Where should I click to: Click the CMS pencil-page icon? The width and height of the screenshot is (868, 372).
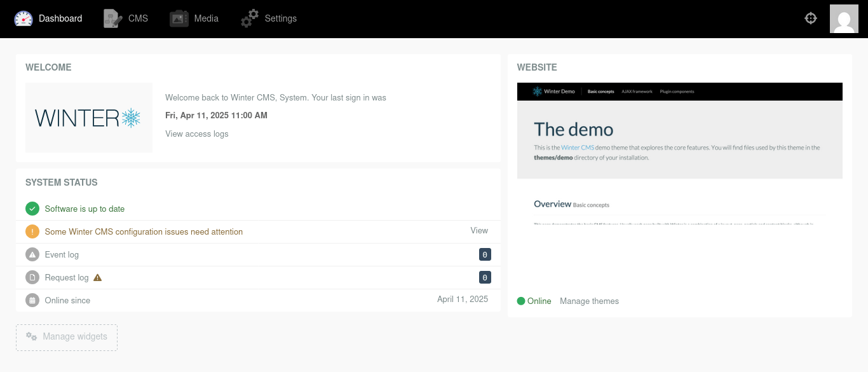(x=113, y=18)
